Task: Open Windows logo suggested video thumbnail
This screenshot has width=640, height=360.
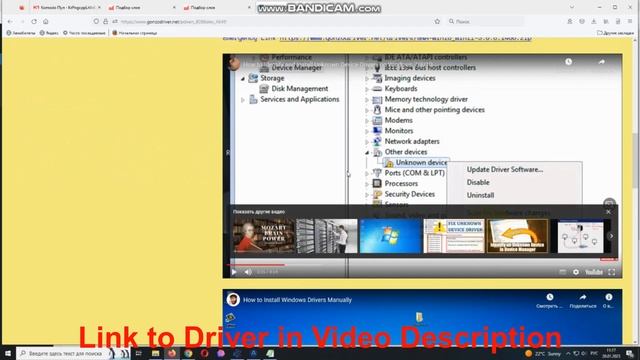Action: coord(390,236)
